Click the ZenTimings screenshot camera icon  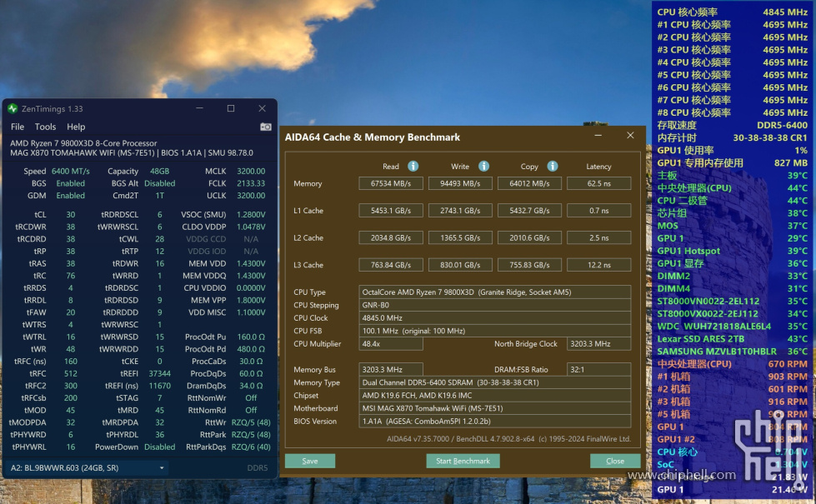pos(265,127)
